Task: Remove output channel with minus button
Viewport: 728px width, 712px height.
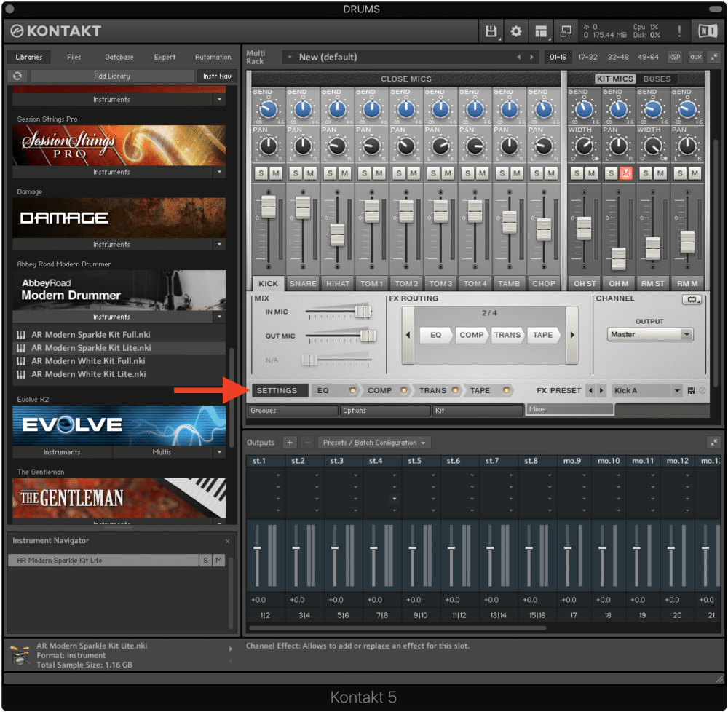Action: [307, 443]
